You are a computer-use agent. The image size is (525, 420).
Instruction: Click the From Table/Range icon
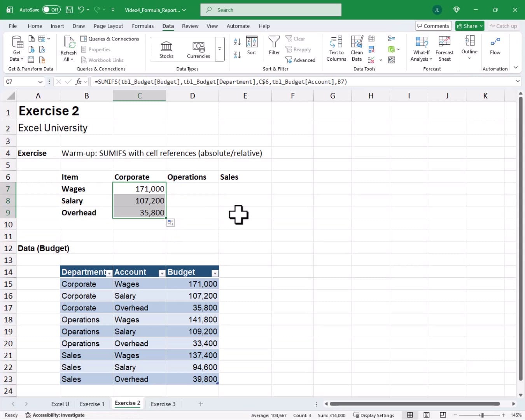pyautogui.click(x=31, y=60)
